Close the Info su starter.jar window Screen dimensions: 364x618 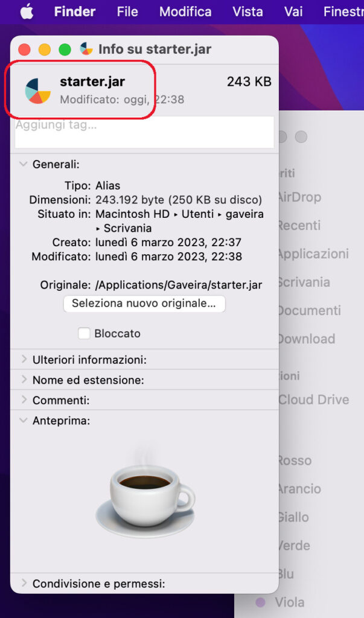[x=25, y=49]
